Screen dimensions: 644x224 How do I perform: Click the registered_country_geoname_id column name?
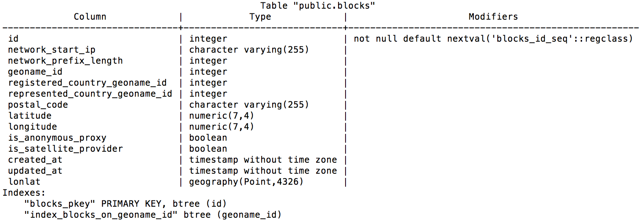(x=87, y=83)
